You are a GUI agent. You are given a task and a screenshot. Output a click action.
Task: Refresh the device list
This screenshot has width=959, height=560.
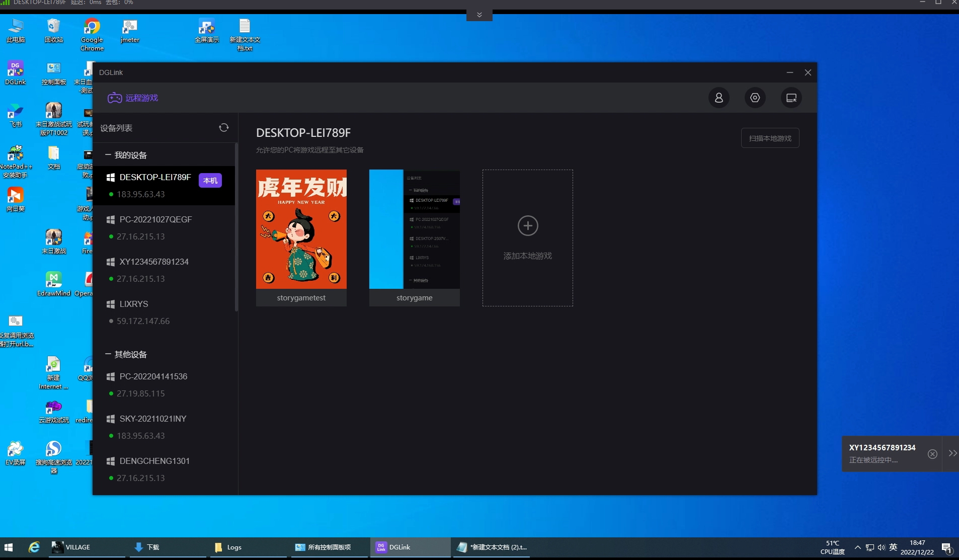point(223,128)
